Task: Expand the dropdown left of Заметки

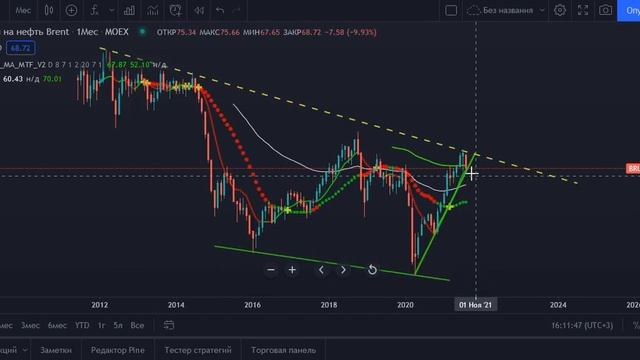Action: coord(25,350)
